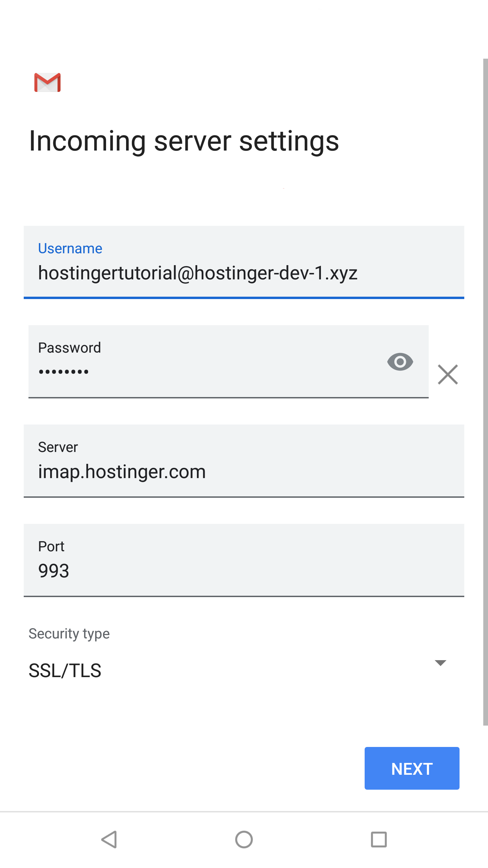Focus the username email text field
This screenshot has height=868, width=488.
[x=198, y=273]
